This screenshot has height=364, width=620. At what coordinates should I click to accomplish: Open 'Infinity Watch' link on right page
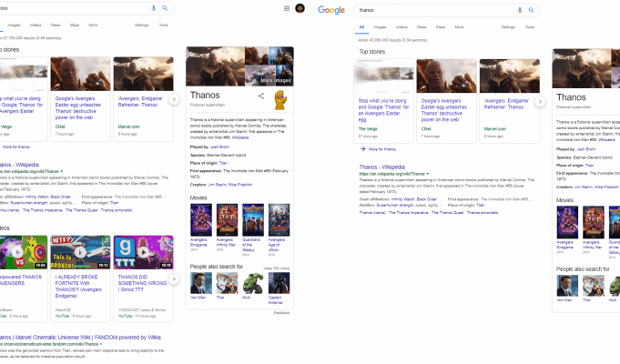pyautogui.click(x=402, y=199)
